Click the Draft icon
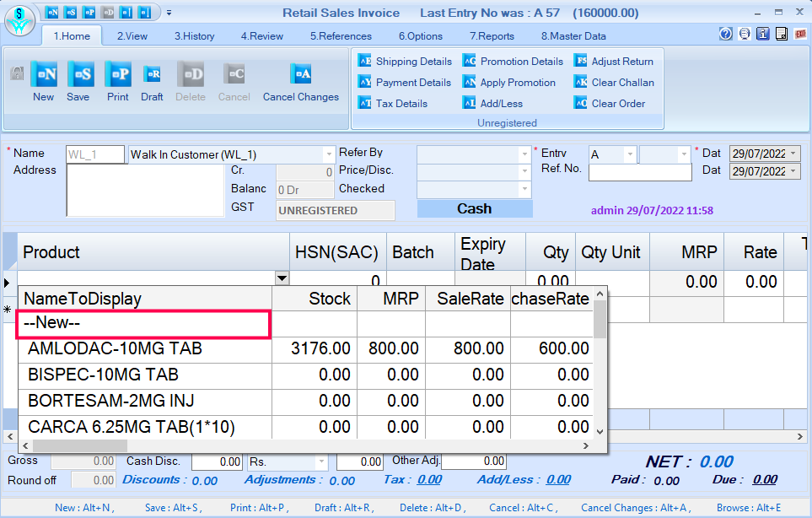 tap(152, 75)
